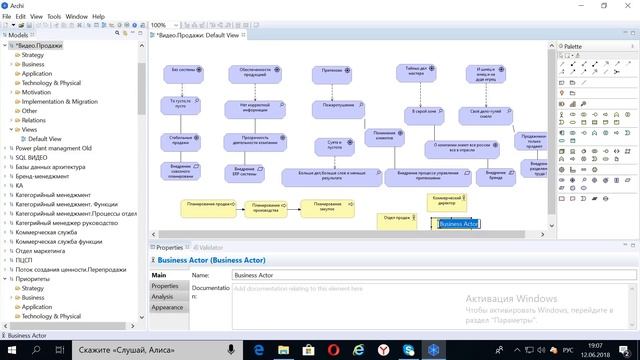The width and height of the screenshot is (640, 360).
Task: Click the search icon in the Models panel
Action: (x=117, y=33)
